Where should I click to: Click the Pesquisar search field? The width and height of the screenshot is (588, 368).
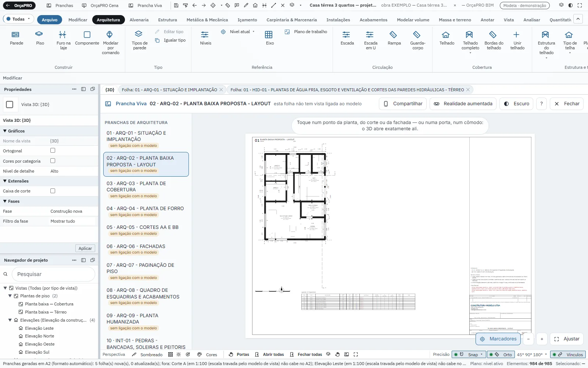(54, 274)
